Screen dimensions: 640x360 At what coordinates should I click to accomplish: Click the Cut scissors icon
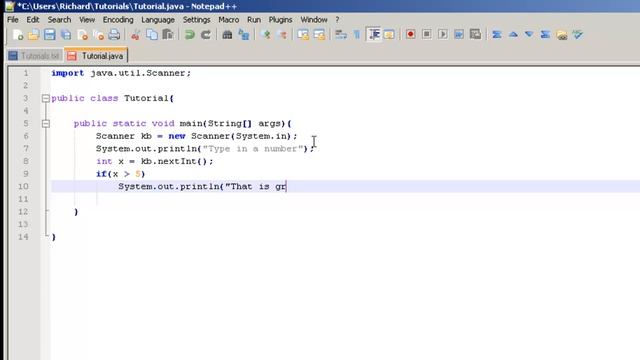point(135,35)
